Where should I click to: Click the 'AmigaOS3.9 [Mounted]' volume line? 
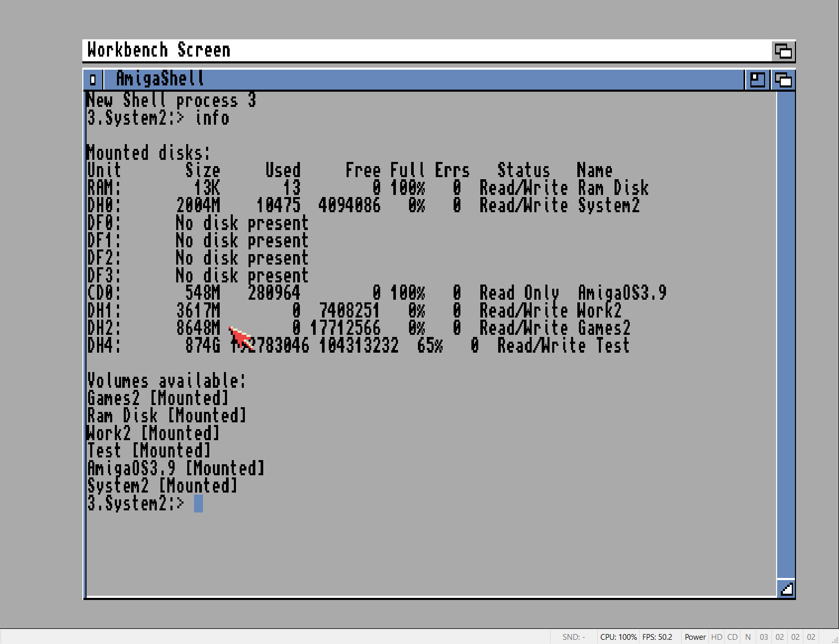point(176,468)
